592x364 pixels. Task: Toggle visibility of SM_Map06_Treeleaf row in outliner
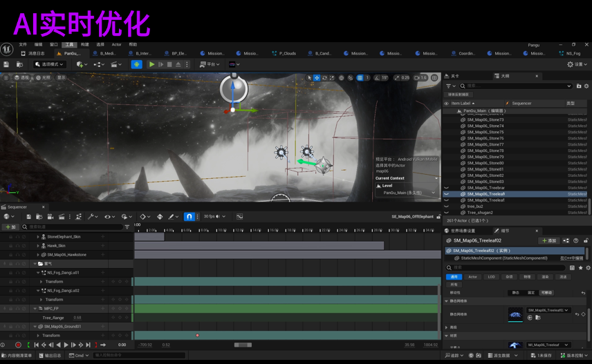[446, 194]
